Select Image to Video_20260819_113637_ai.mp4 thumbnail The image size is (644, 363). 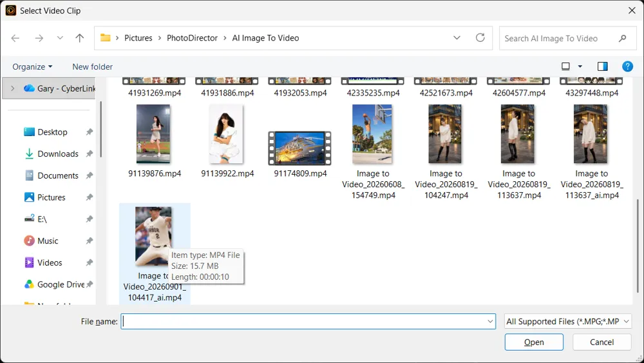click(x=591, y=134)
